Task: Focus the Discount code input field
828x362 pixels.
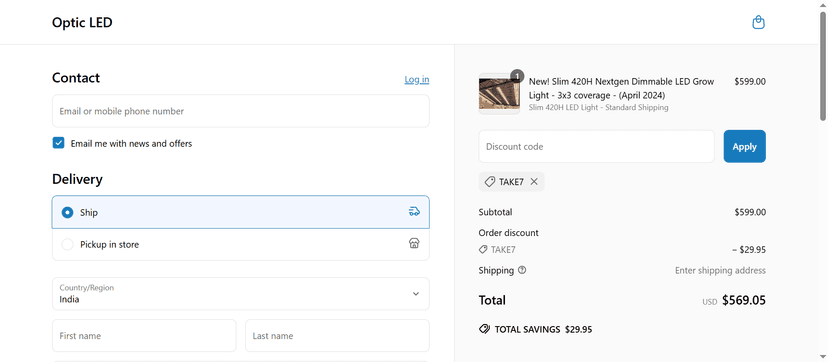Action: 596,146
